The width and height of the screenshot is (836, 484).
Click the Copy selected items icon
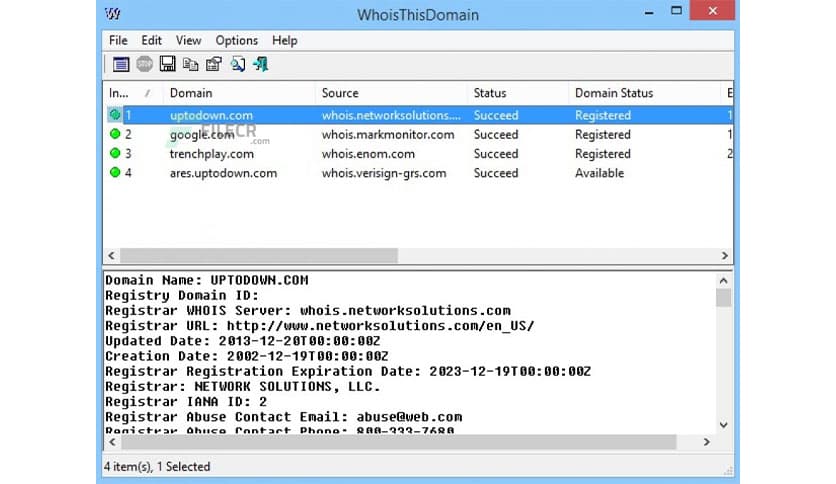[x=190, y=64]
